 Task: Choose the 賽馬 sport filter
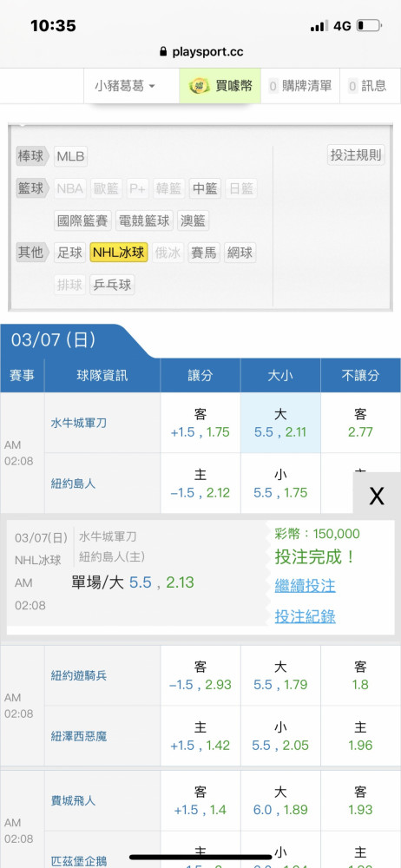point(204,253)
